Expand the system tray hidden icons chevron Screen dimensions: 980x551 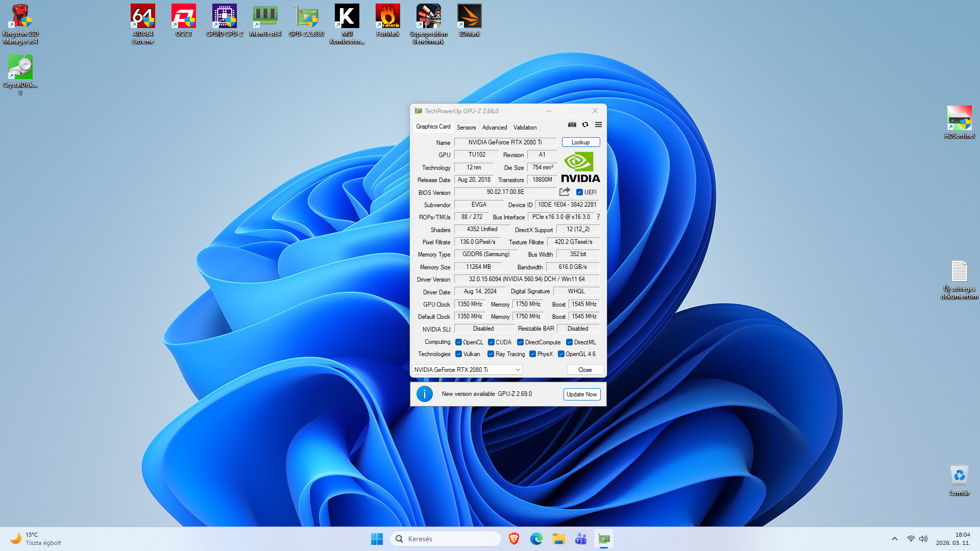pos(894,539)
